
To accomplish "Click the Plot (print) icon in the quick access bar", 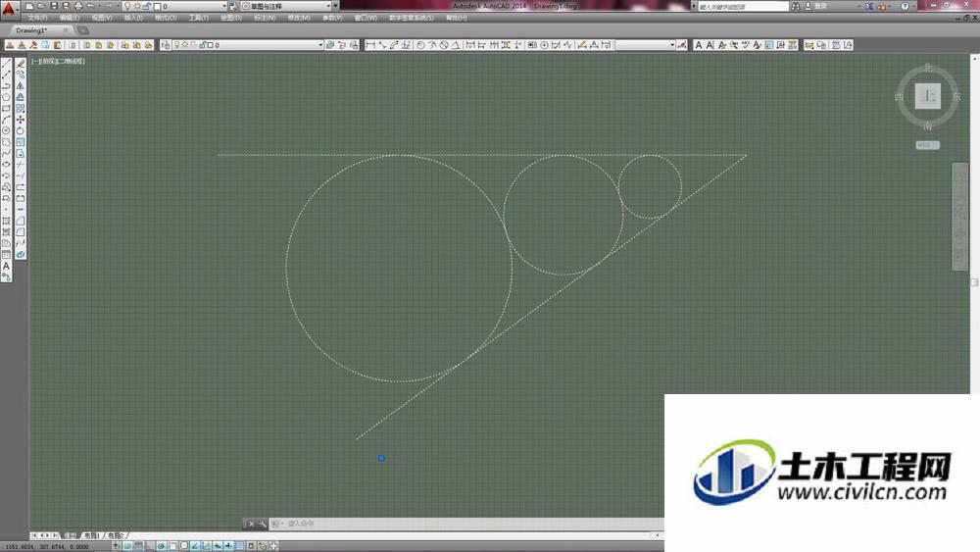I will (x=78, y=6).
